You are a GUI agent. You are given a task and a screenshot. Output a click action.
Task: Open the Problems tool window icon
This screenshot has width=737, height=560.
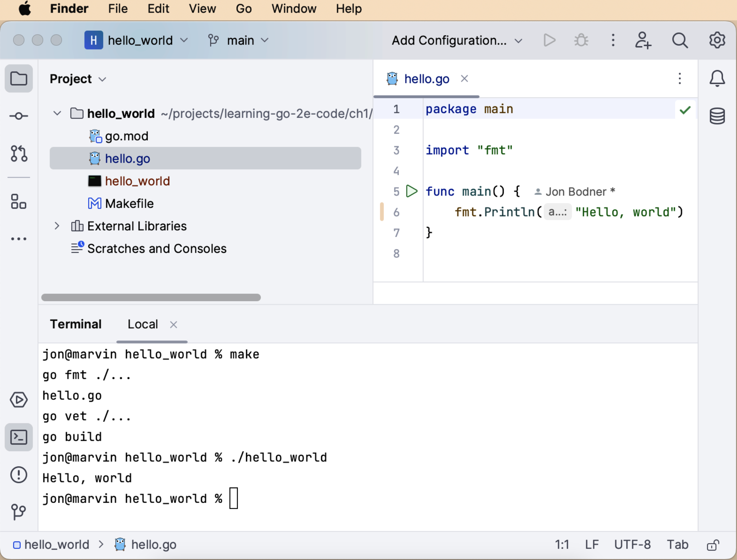(x=19, y=475)
